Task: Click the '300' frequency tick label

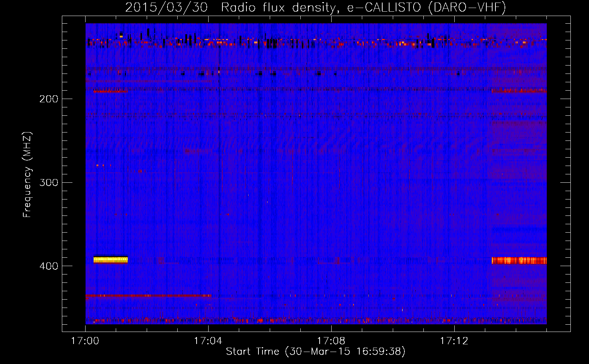Action: pyautogui.click(x=49, y=182)
